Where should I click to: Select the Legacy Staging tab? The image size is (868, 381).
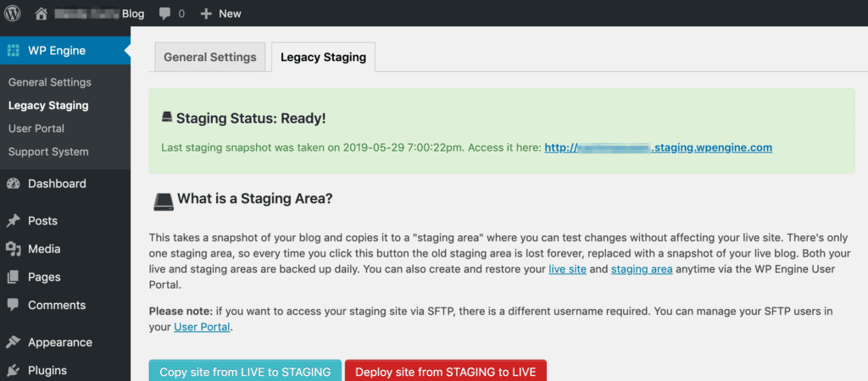coord(323,57)
